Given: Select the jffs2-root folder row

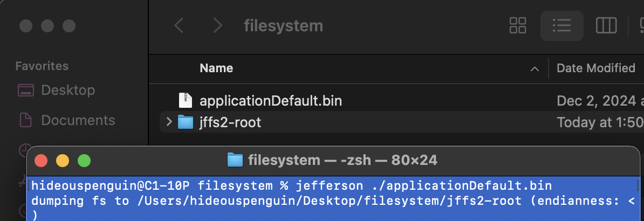Looking at the screenshot, I should tap(402, 122).
